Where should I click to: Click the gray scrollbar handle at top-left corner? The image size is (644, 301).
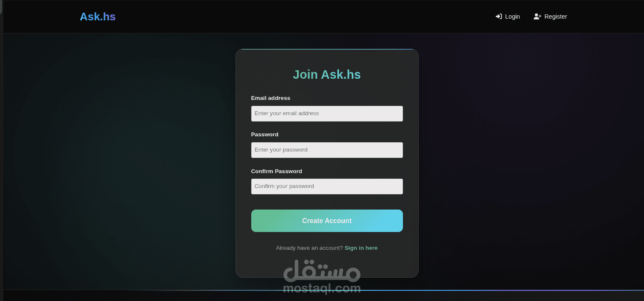(x=1, y=7)
